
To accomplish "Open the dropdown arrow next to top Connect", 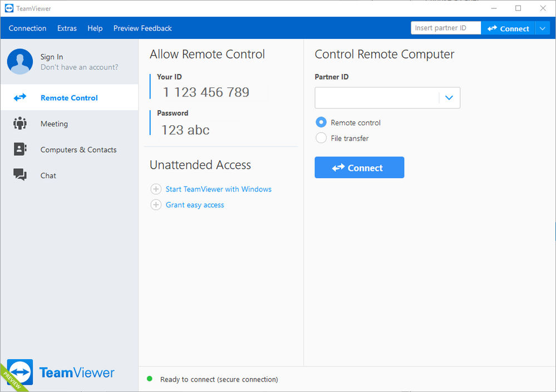I will (x=543, y=28).
